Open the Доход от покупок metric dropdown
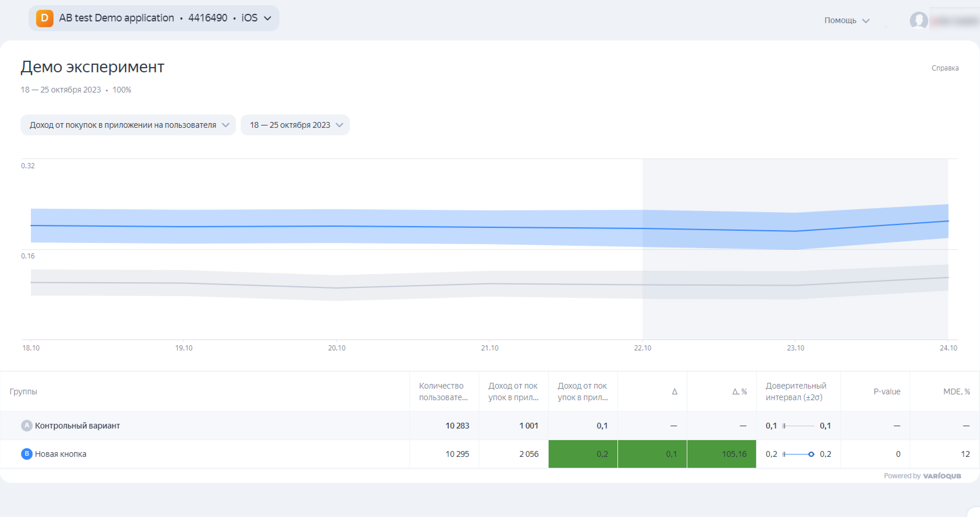The width and height of the screenshot is (980, 517). click(x=128, y=125)
